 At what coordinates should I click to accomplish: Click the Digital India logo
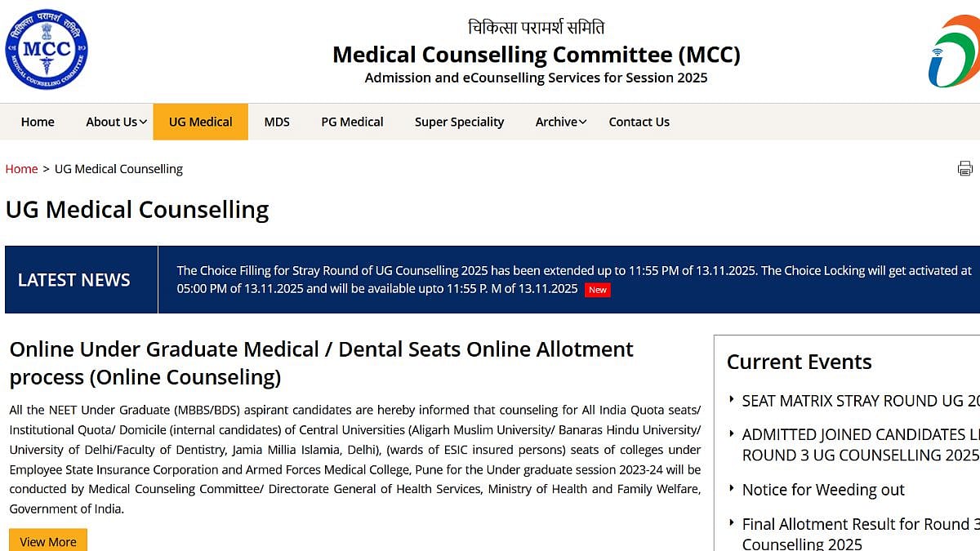(954, 49)
